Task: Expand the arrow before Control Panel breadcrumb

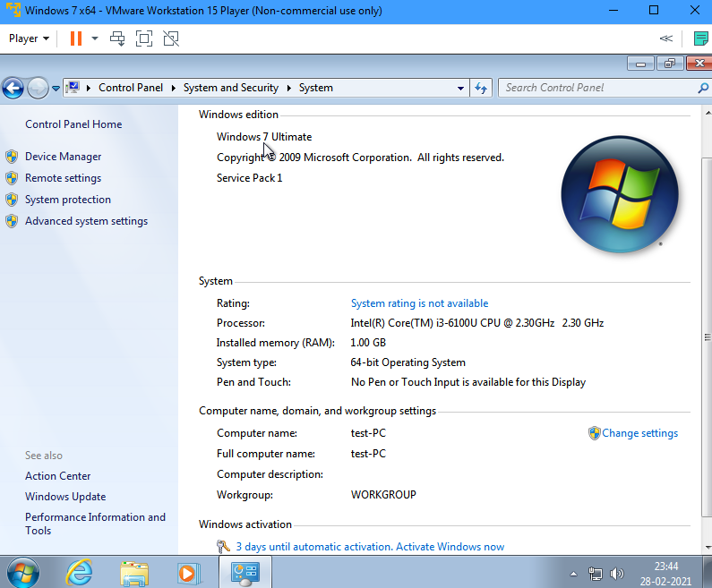Action: click(89, 88)
